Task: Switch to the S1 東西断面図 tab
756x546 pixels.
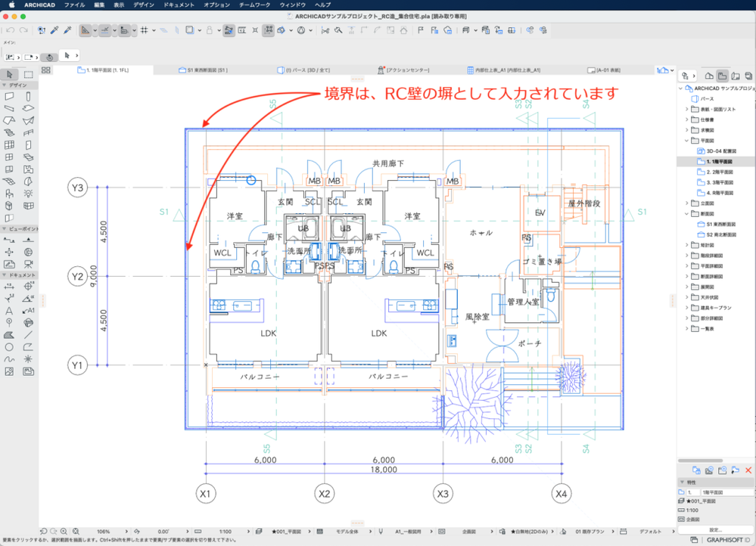Action: pos(203,70)
